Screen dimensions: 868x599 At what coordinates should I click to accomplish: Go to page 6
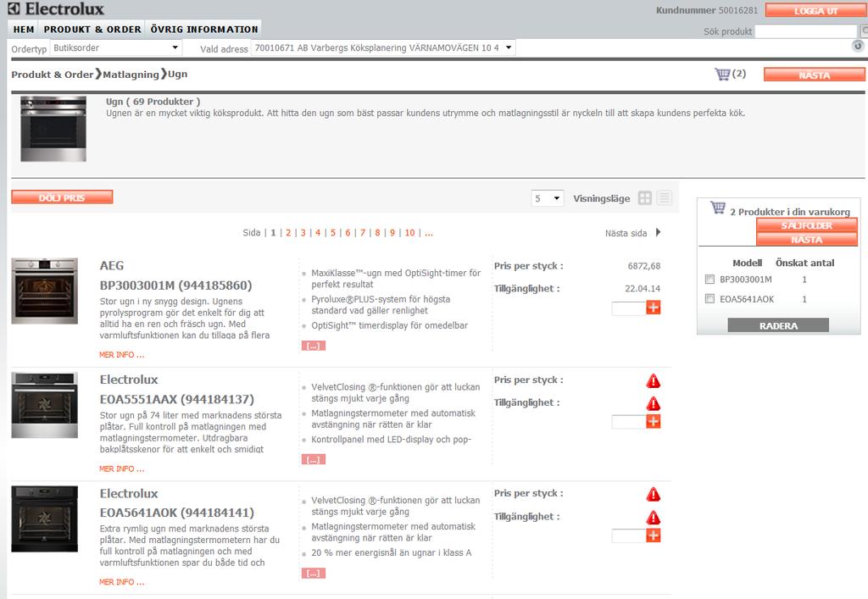point(348,233)
